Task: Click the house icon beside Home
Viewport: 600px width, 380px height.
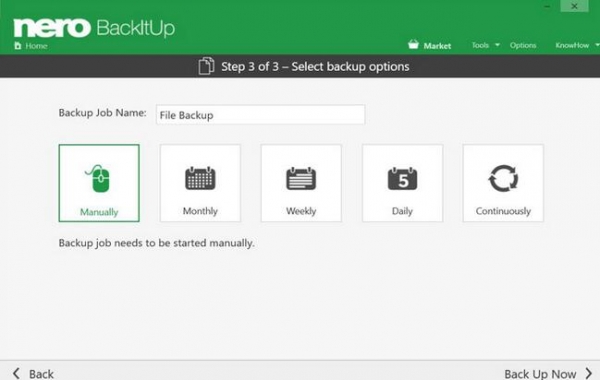Action: (x=18, y=46)
